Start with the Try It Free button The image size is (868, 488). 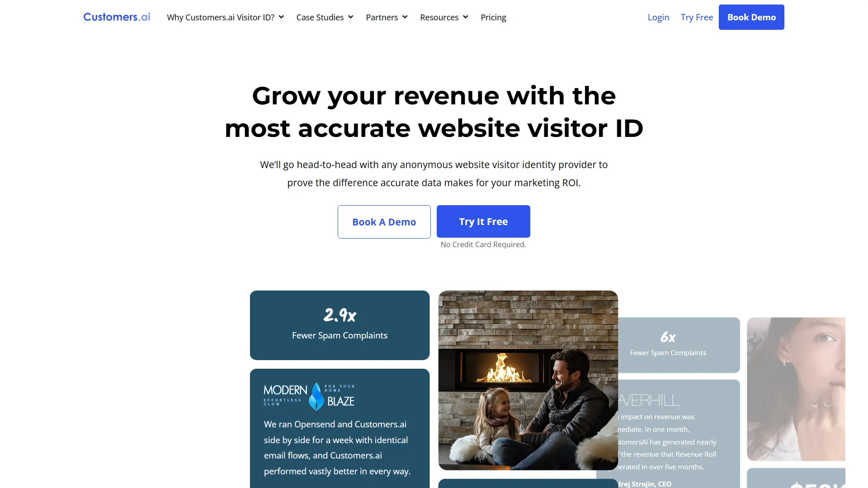483,221
